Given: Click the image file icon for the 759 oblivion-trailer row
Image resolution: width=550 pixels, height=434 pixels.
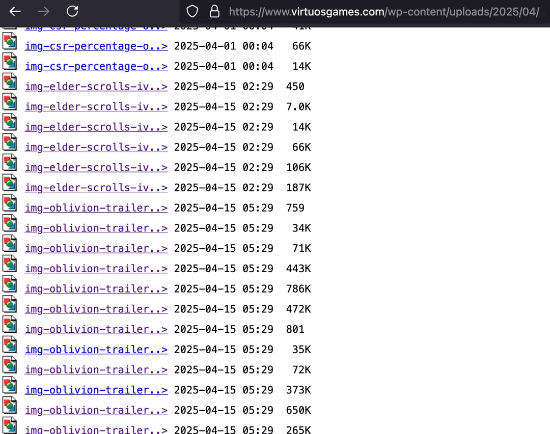Looking at the screenshot, I should point(9,202).
